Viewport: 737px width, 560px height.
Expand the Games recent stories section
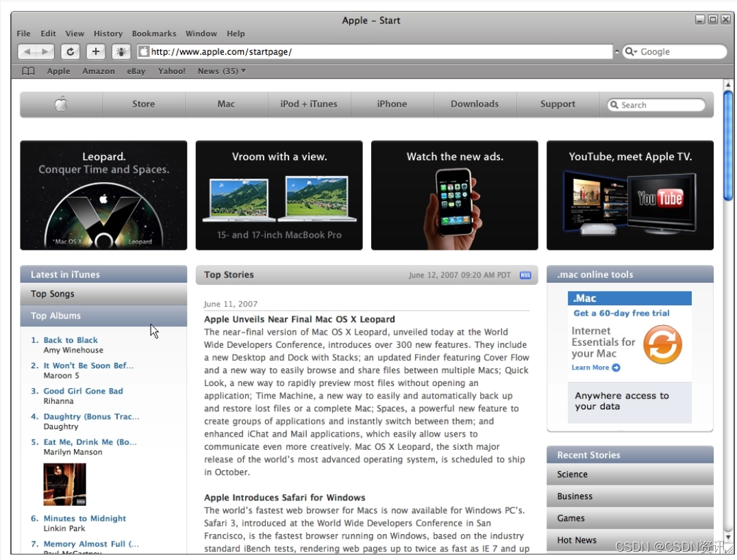[630, 518]
